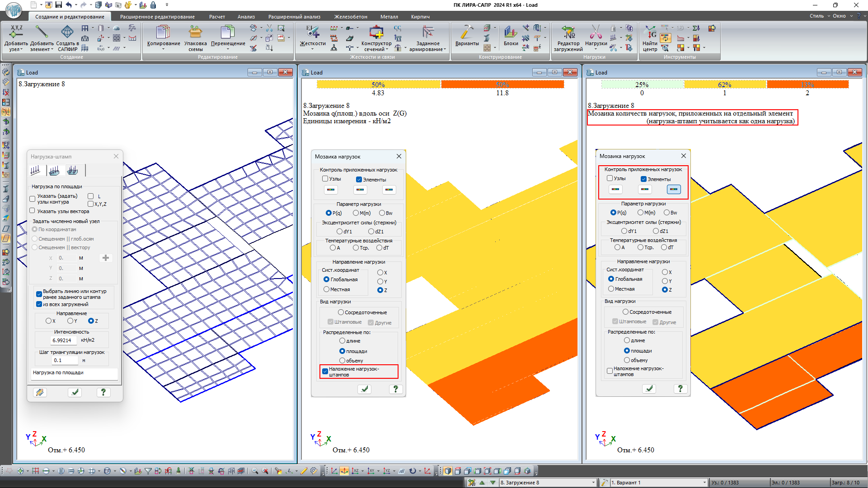Open the Расчет ribbon tab

217,17
